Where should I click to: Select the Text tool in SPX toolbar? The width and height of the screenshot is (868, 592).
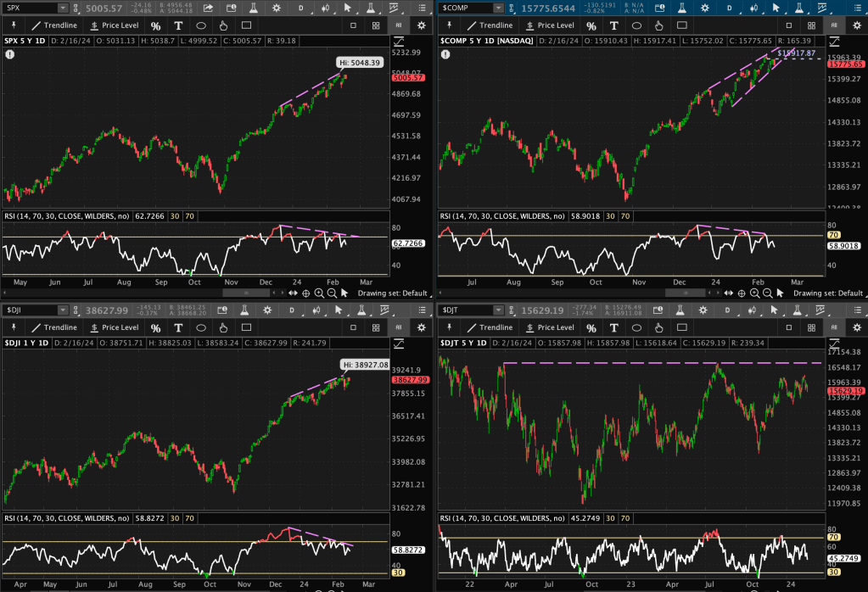178,25
